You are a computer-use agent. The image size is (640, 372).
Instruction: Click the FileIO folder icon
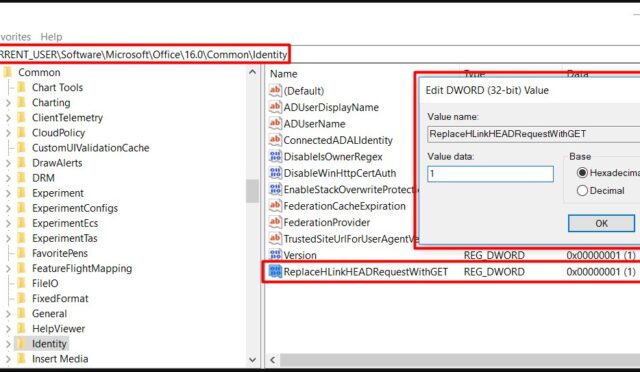pyautogui.click(x=22, y=283)
